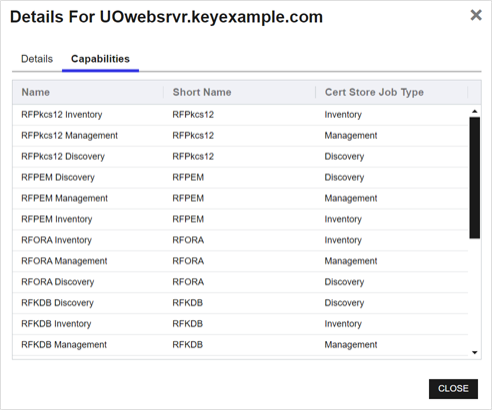Close the dialog with the X icon
Image resolution: width=492 pixels, height=410 pixels.
476,15
